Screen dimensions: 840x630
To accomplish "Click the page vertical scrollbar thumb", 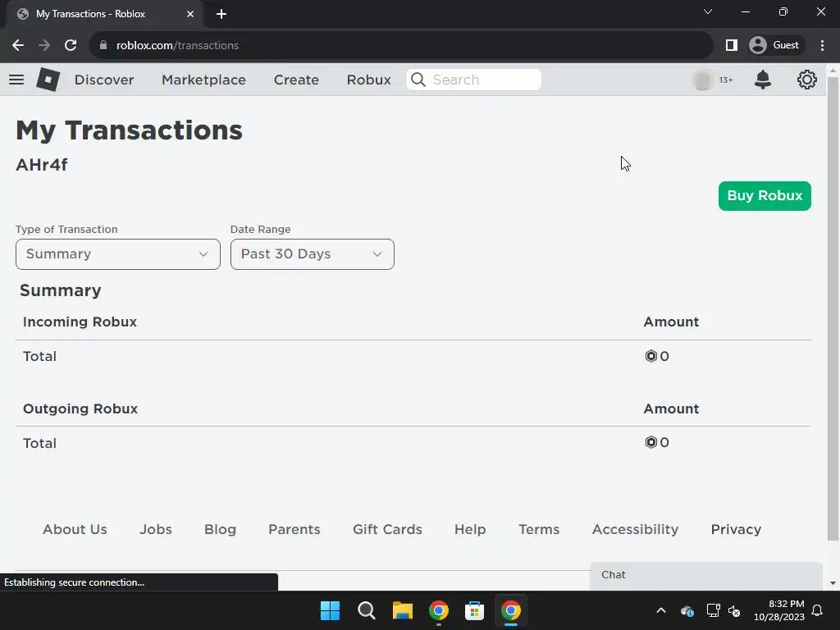I will coord(833,308).
